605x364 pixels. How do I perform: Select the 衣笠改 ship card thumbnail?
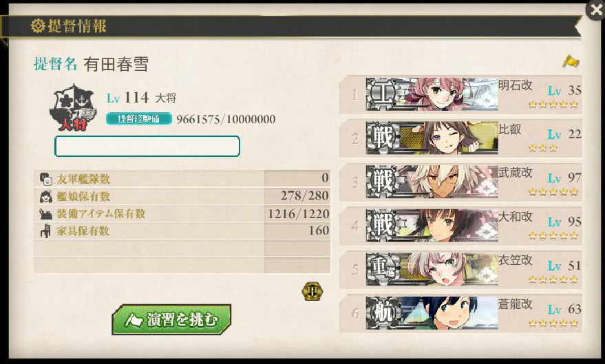click(432, 269)
